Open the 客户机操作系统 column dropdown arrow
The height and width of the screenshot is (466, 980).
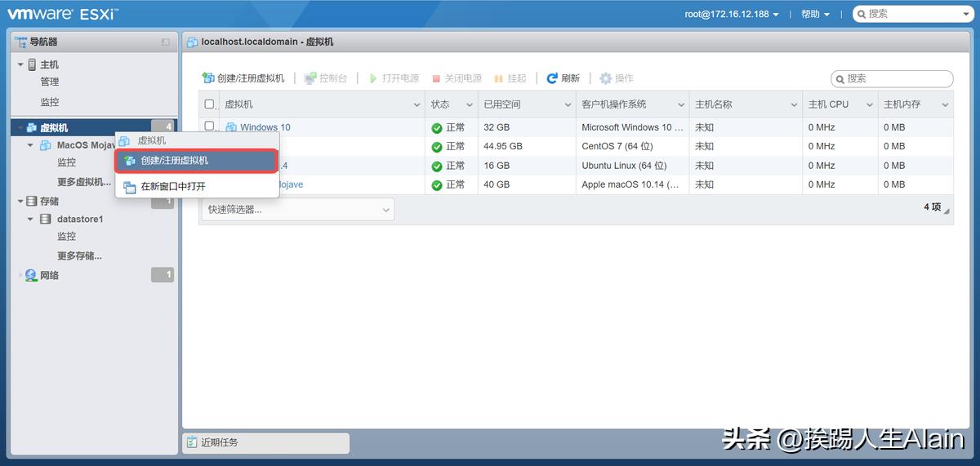point(680,105)
